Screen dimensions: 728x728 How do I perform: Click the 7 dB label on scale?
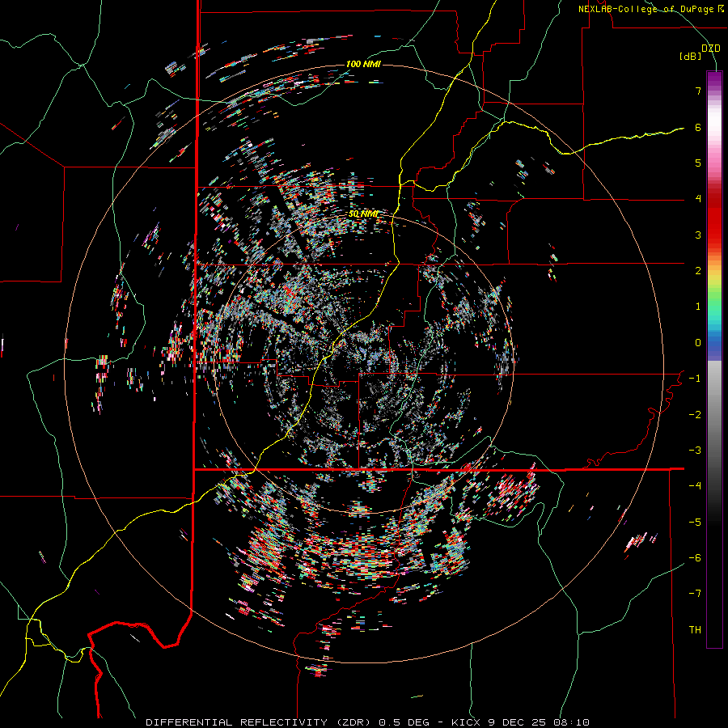(698, 91)
